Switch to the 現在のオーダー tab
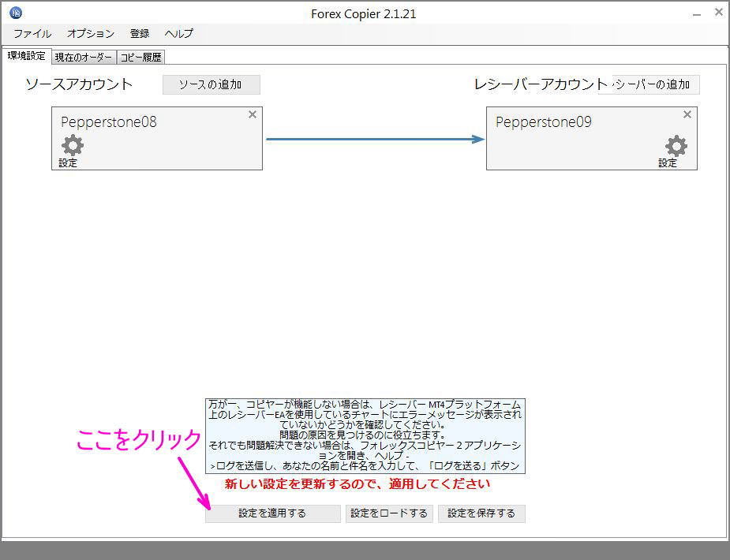Viewport: 730px width, 560px height. click(x=82, y=56)
